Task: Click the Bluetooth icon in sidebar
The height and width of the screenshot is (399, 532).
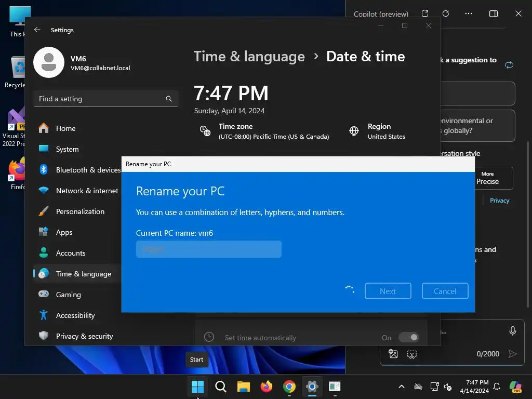Action: pos(44,169)
